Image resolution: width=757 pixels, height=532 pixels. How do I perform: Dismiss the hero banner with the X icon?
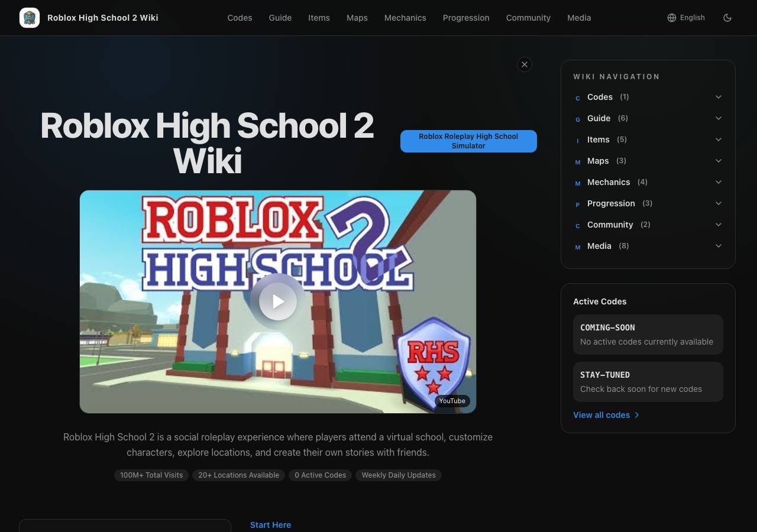(525, 64)
